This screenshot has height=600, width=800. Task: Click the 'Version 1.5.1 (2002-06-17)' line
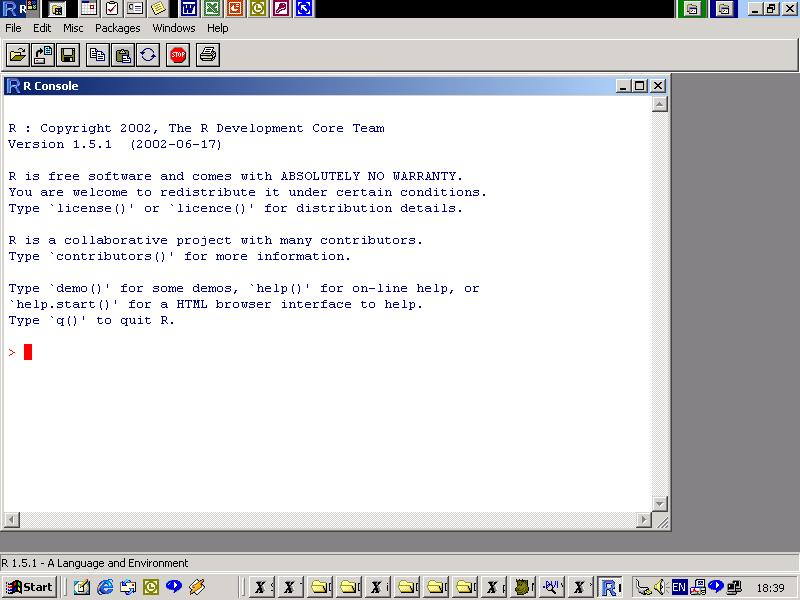click(115, 144)
